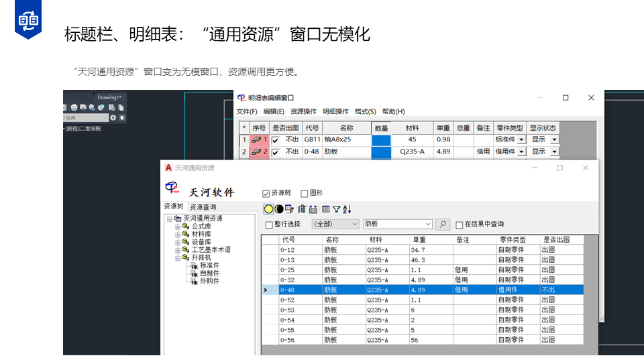Open the 编辑(E) menu
Viewport: 644px width, 362px height.
[x=274, y=112]
